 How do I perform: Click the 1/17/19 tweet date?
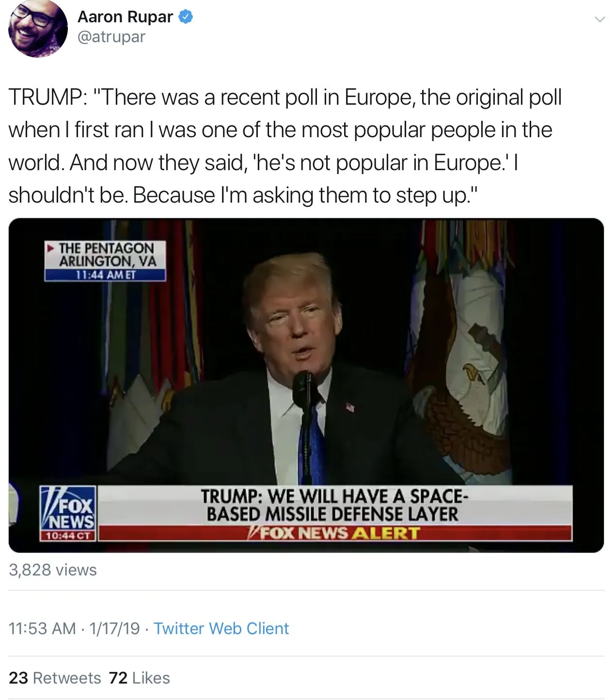click(x=114, y=628)
